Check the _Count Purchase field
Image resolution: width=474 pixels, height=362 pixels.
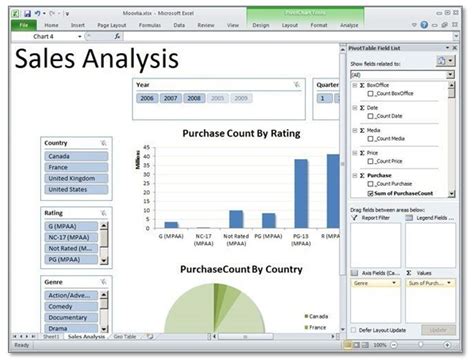click(370, 184)
